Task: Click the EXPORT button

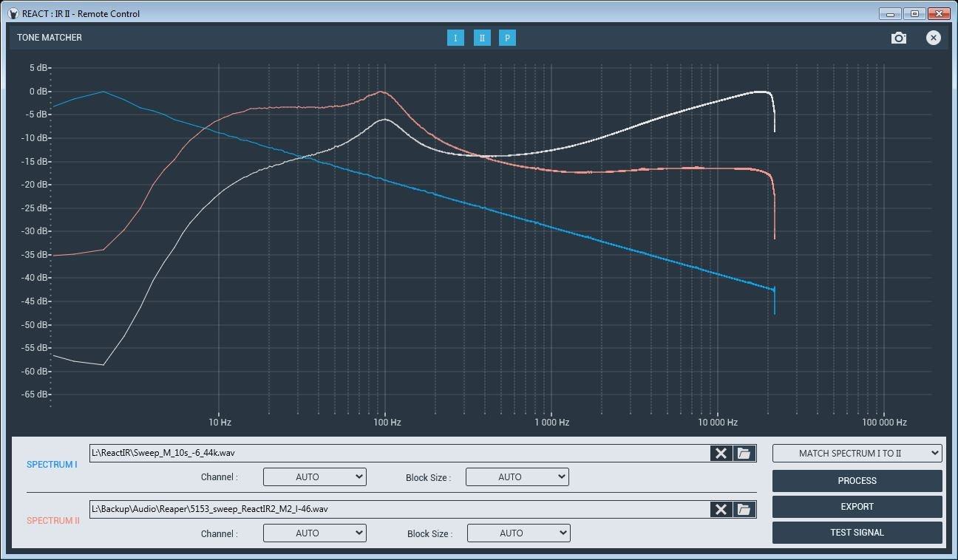Action: [x=857, y=507]
